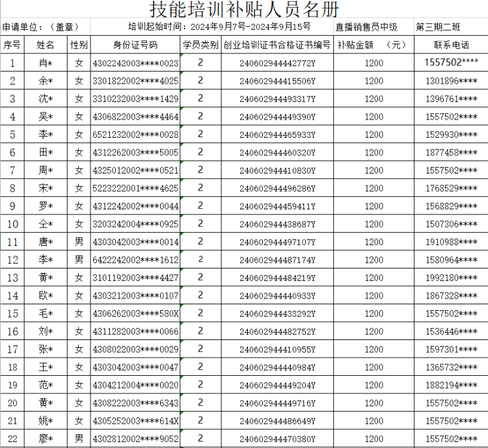Screen dimensions: 488x448
Task: Select the 序号 column header cell
Action: click(12, 45)
